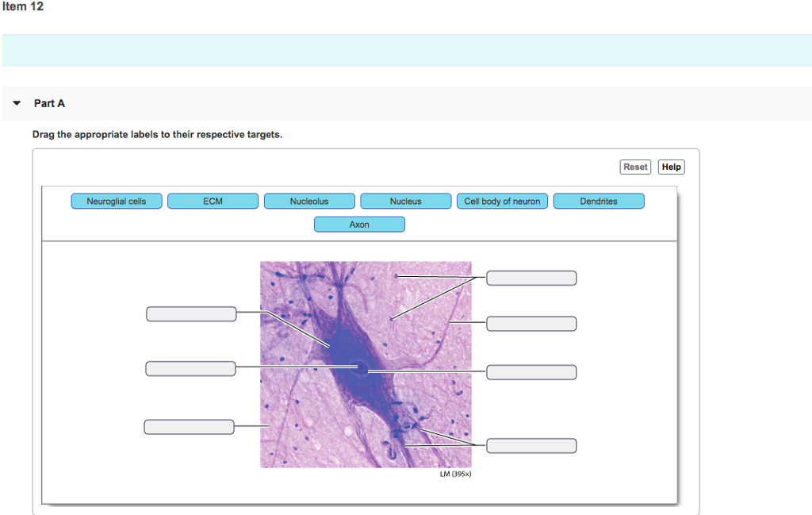Viewport: 812px width, 515px height.
Task: Click the light blue banner under Item 12
Action: click(406, 51)
